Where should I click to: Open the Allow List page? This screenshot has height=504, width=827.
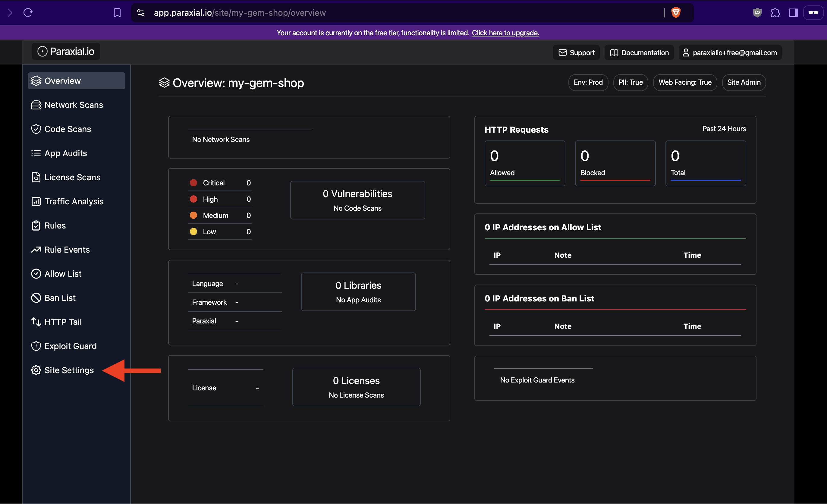[x=77, y=274]
